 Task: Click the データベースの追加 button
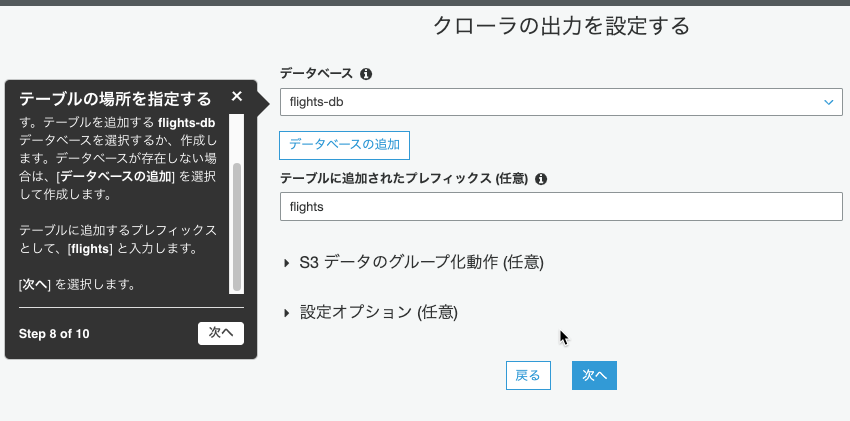click(x=344, y=145)
